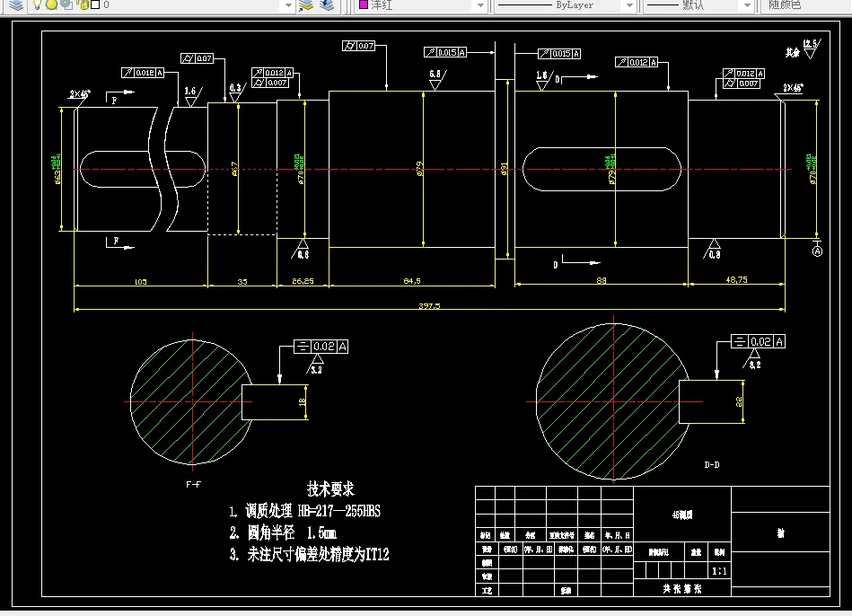Screen dimensions: 852x616
Task: Expand the 洋红 color control dropdown arrow
Action: (x=480, y=5)
